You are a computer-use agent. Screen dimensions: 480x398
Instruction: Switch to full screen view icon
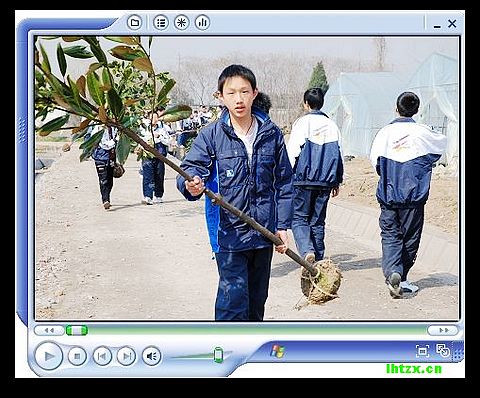click(422, 351)
